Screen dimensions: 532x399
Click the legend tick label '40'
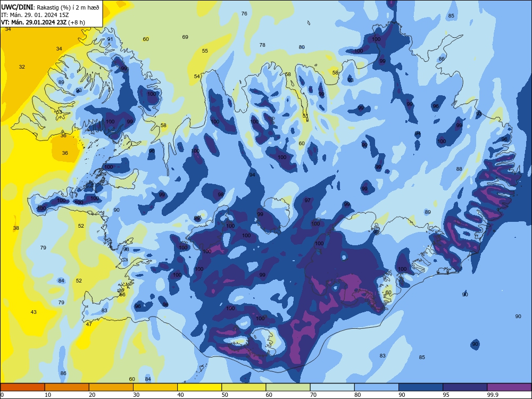[x=181, y=395]
